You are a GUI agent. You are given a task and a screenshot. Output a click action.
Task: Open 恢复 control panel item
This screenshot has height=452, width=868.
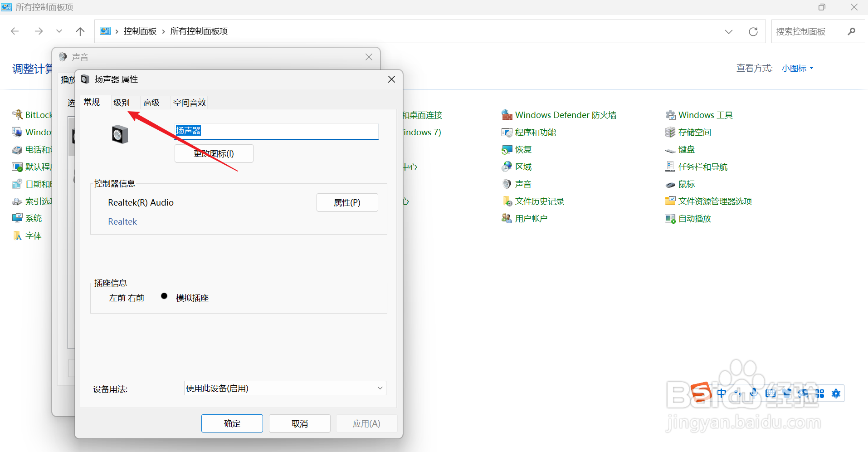(x=517, y=150)
